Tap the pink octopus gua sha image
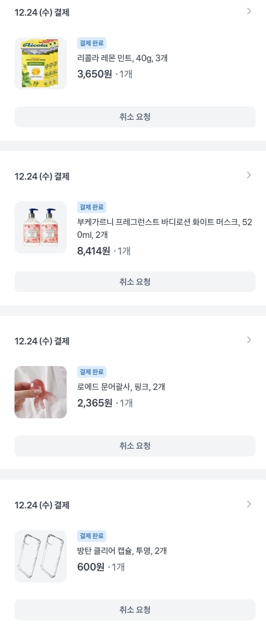This screenshot has width=266, height=644. click(x=41, y=392)
